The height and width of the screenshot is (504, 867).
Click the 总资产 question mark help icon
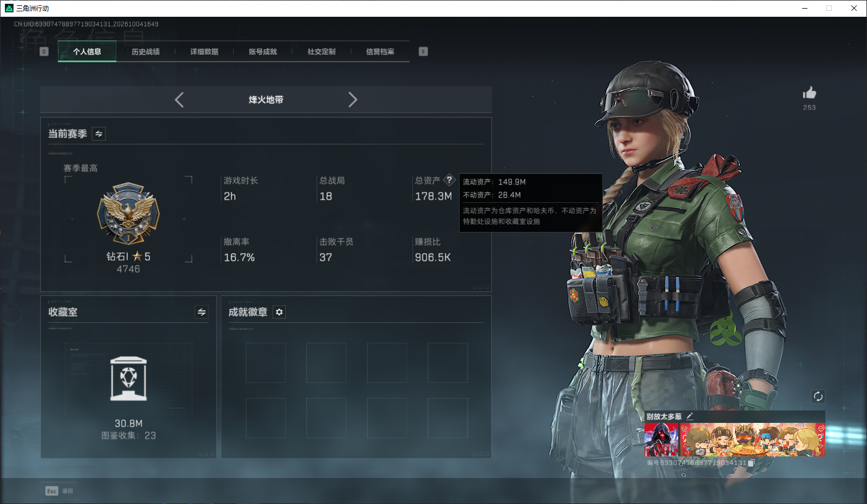pos(449,180)
